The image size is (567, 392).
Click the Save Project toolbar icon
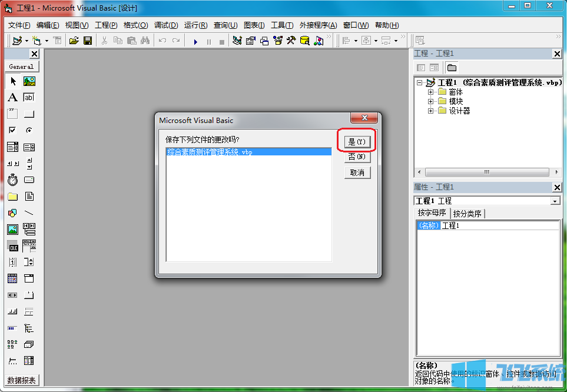coord(88,41)
